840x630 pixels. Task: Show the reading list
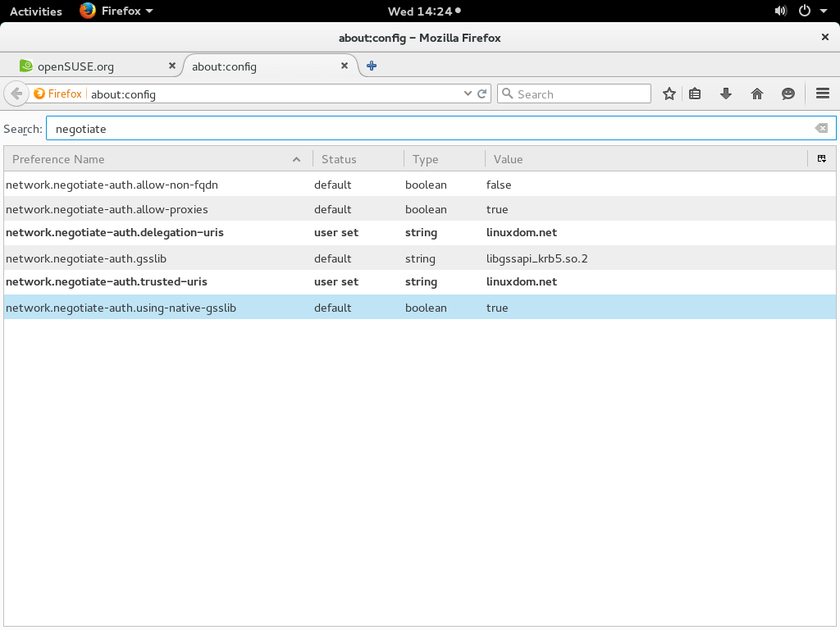pos(694,94)
